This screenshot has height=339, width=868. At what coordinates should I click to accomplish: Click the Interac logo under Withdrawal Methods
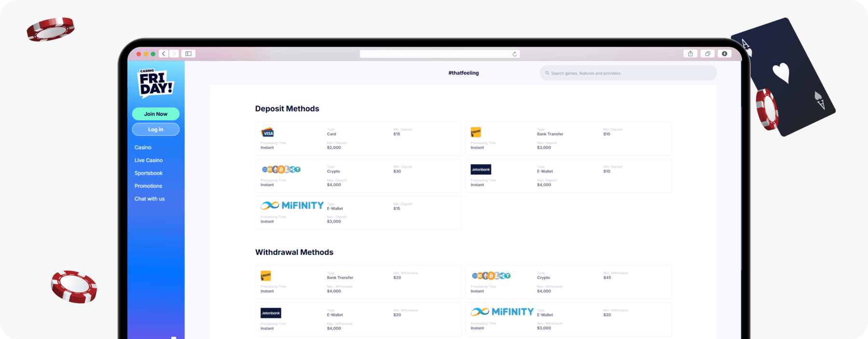click(x=266, y=276)
